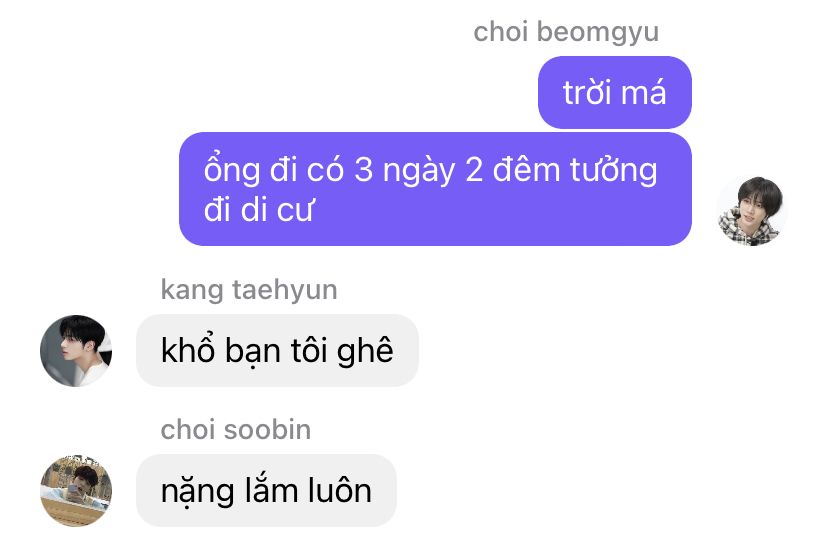Click the word 'đêm' in beomgyu's message
This screenshot has height=543, width=828.
(526, 170)
